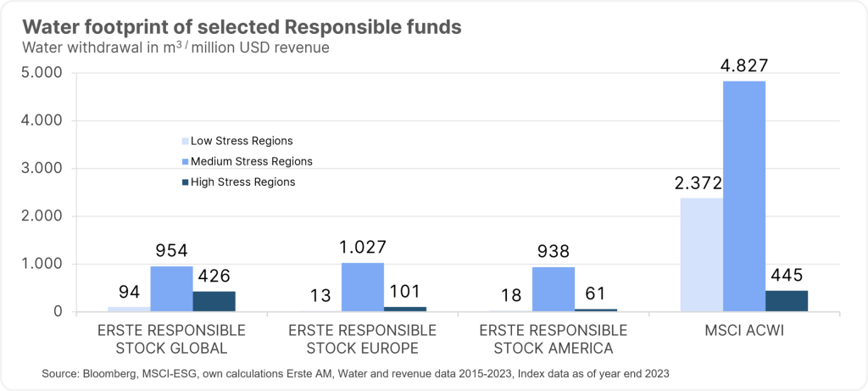
Task: Click the MSCI ACWI 445 high stress bar
Action: (787, 301)
